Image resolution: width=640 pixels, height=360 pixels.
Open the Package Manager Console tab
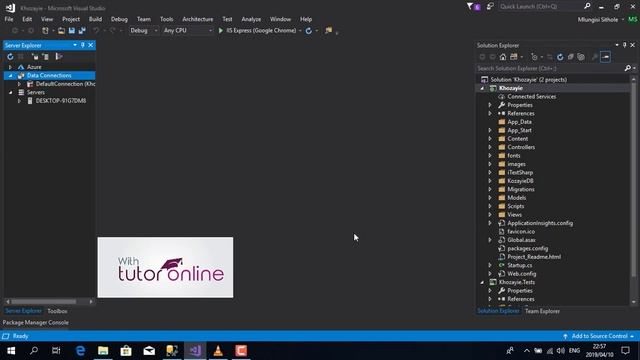(x=36, y=322)
